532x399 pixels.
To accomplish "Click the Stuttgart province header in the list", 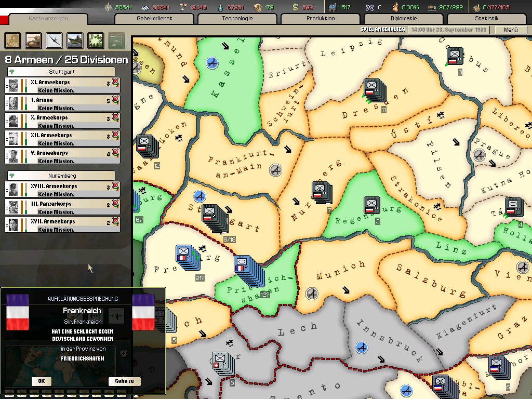I will [62, 72].
